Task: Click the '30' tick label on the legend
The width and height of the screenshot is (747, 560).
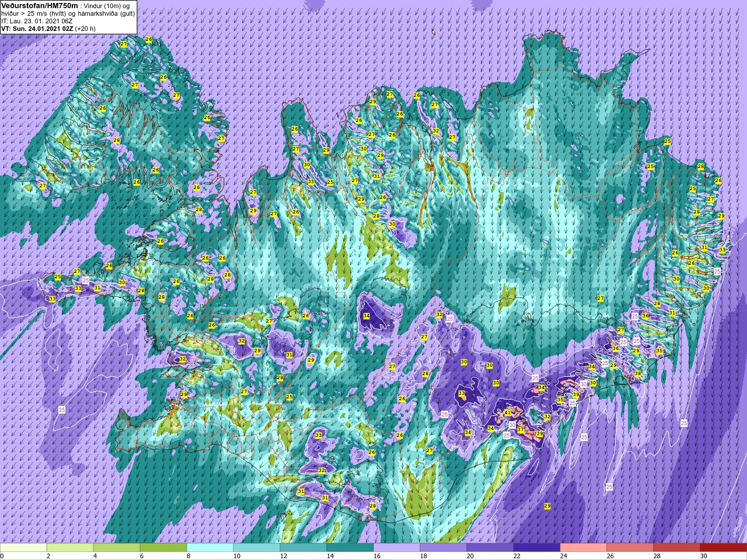Action: click(703, 556)
